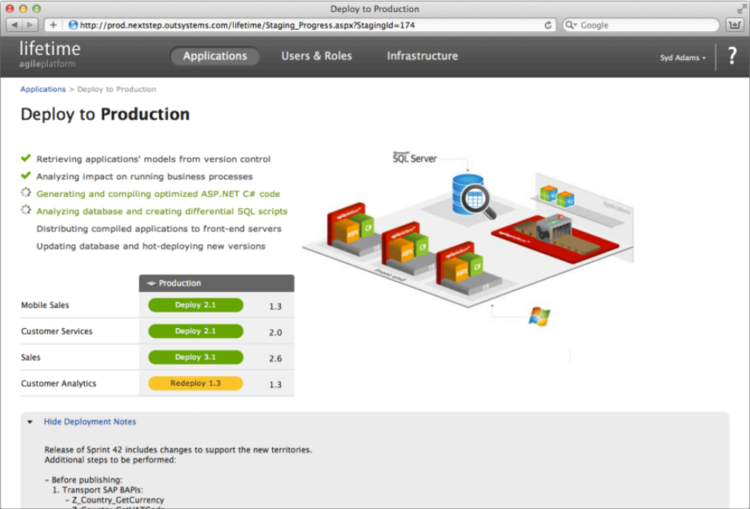Click the Z_Country_GetCurrency note line
The width and height of the screenshot is (750, 509).
pos(118,500)
